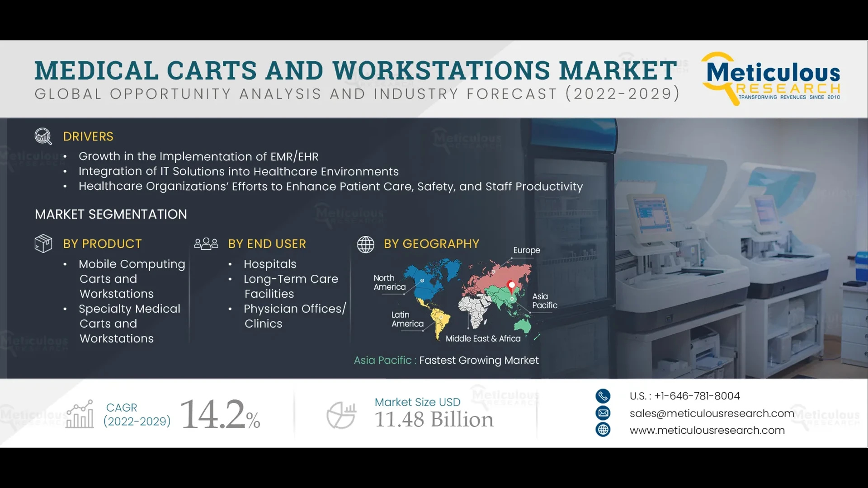Image resolution: width=868 pixels, height=488 pixels.
Task: Open the By Geography region list
Action: (x=431, y=244)
